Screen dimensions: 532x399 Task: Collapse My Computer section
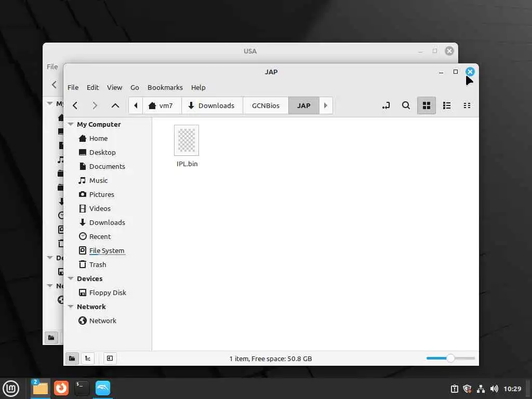[71, 124]
